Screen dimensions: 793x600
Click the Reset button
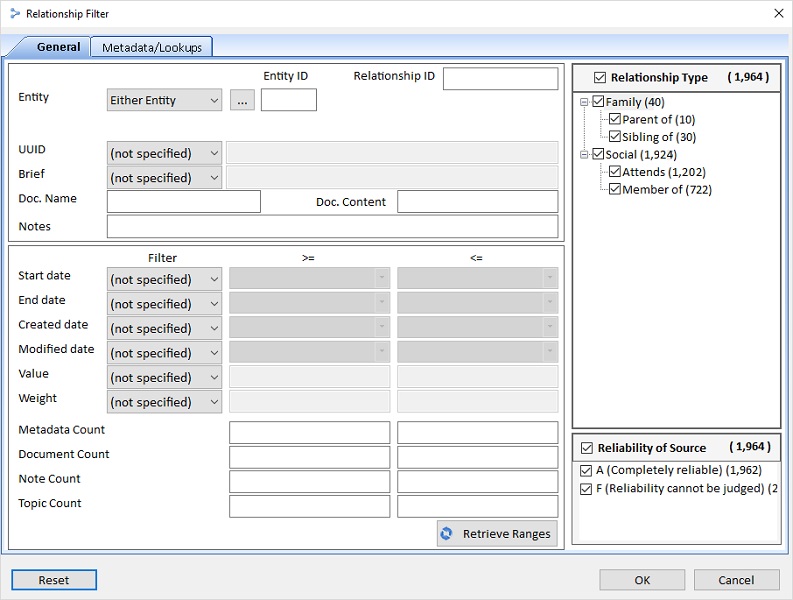coord(54,580)
